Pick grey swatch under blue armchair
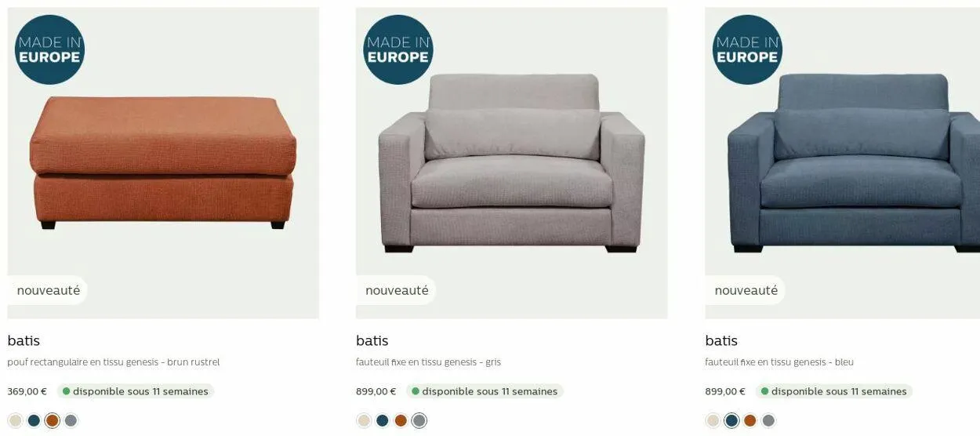 click(768, 420)
